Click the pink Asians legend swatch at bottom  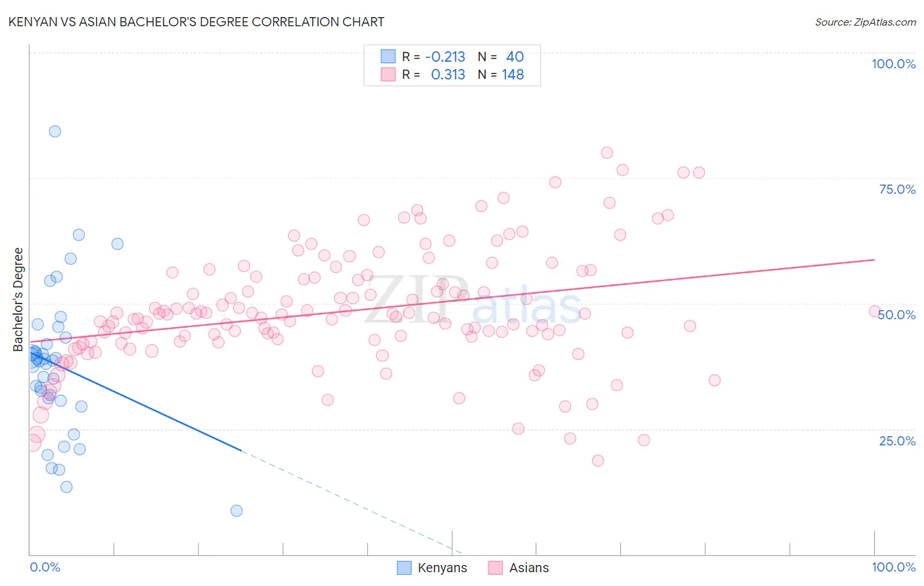496,568
